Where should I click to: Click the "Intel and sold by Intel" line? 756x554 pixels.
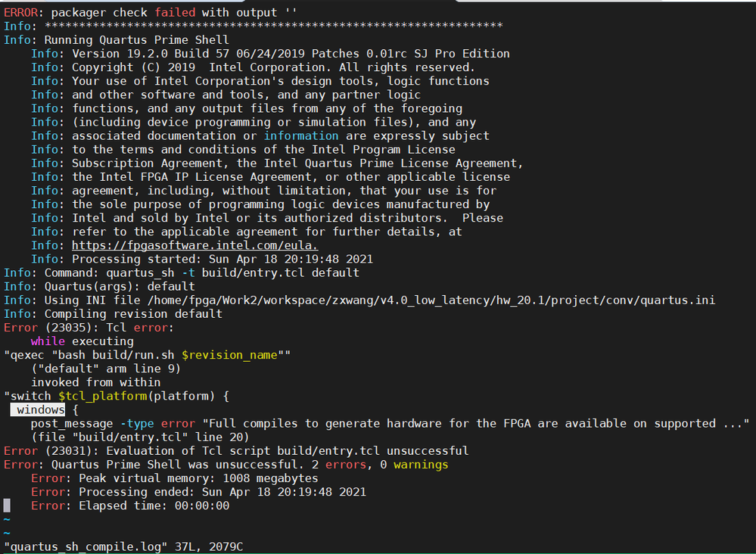tap(267, 219)
